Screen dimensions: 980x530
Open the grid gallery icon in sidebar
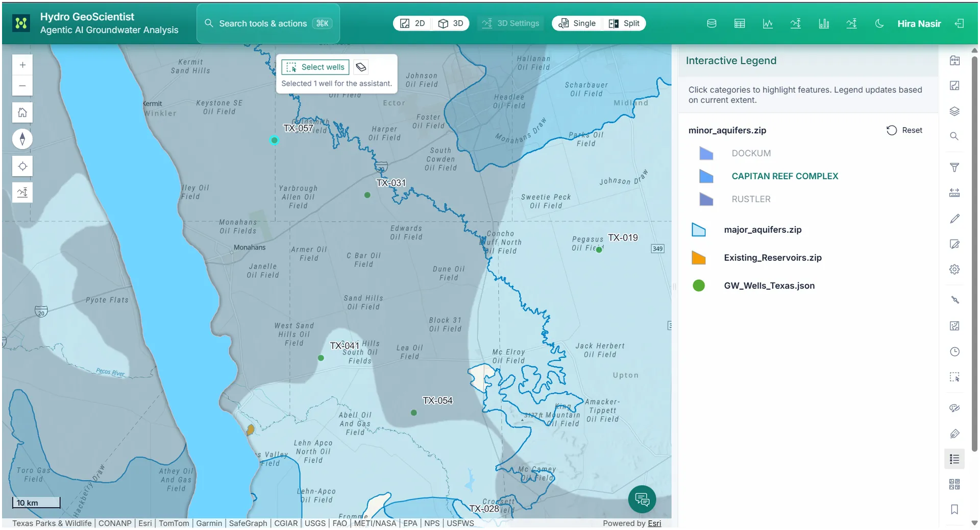coord(954,484)
